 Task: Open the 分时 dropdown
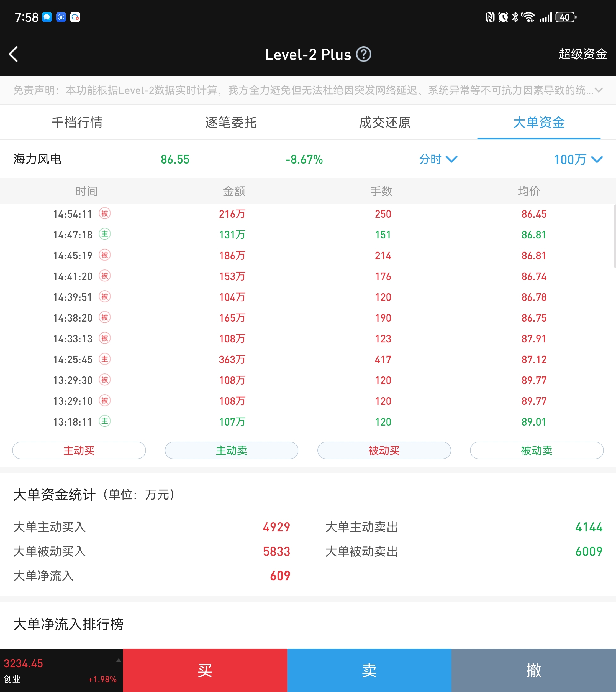(438, 159)
